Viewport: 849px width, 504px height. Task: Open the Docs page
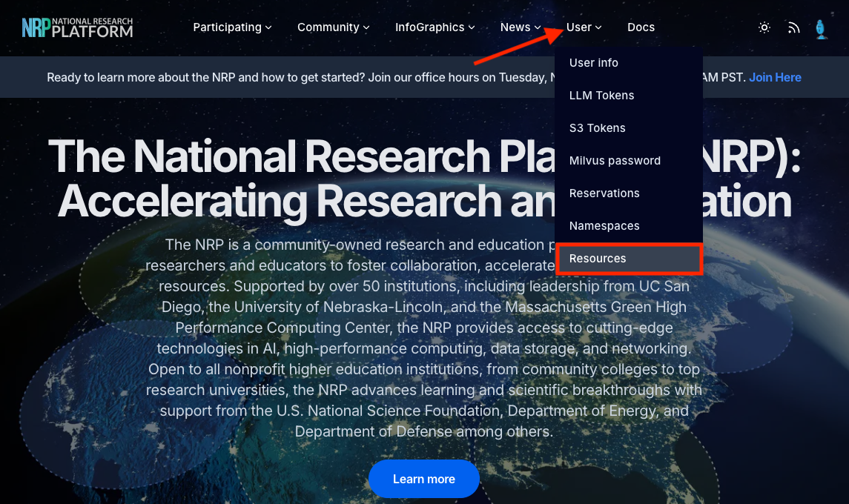(641, 27)
